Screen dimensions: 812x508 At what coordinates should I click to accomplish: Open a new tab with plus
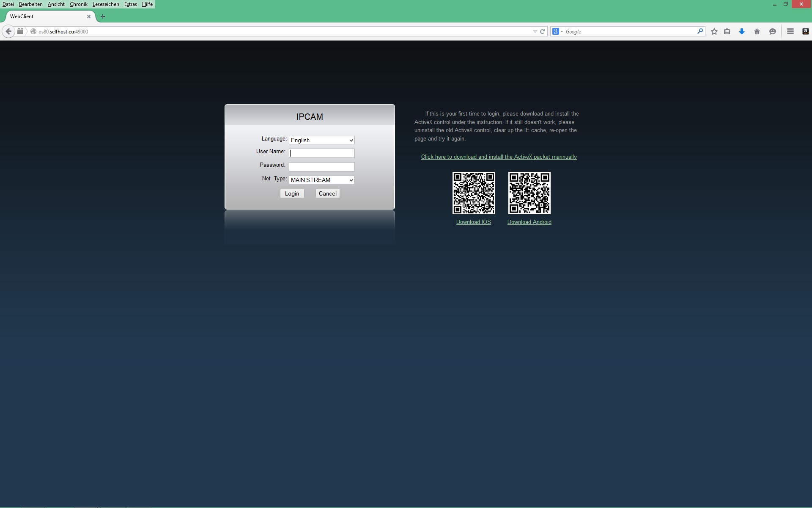tap(103, 17)
